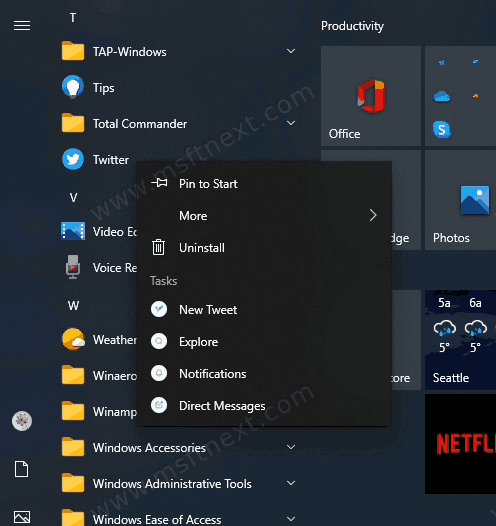
Task: Open the Documents sidebar icon
Action: (x=21, y=469)
